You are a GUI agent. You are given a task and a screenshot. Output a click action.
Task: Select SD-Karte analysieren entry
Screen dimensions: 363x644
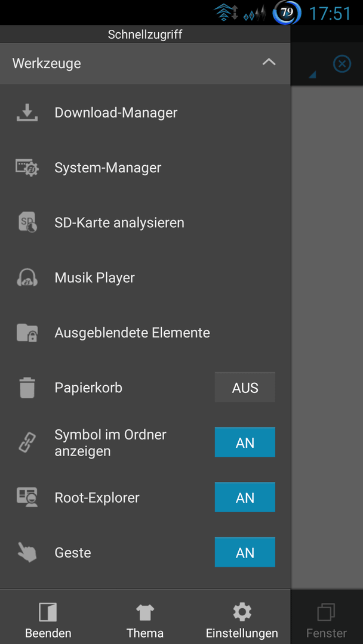pyautogui.click(x=119, y=222)
